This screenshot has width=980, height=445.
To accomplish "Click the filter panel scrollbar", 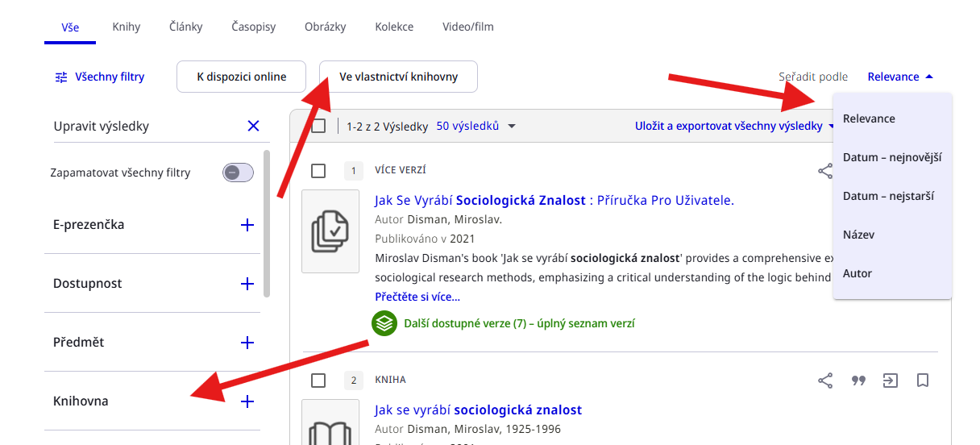I will pyautogui.click(x=267, y=223).
